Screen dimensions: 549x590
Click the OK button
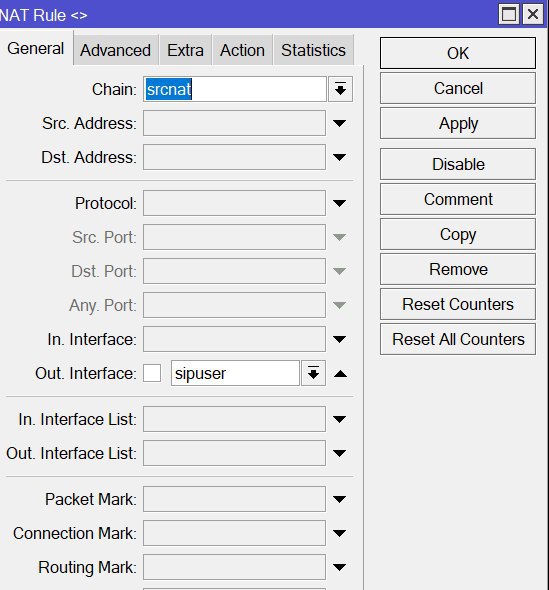[x=458, y=53]
